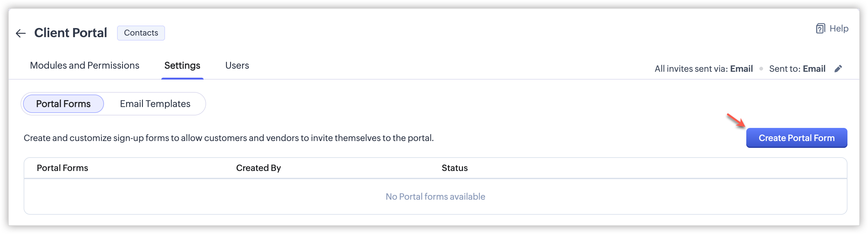
Task: Switch to the Email Templates pill
Action: (155, 104)
